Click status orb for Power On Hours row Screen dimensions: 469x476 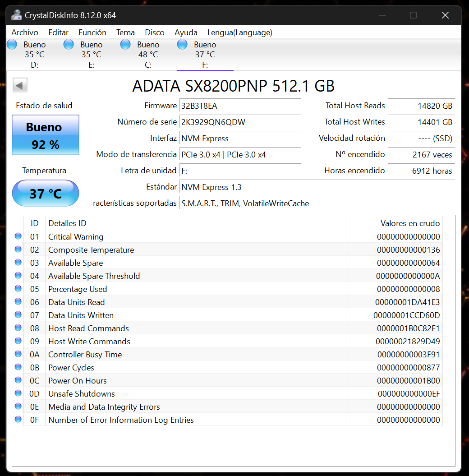(x=18, y=380)
